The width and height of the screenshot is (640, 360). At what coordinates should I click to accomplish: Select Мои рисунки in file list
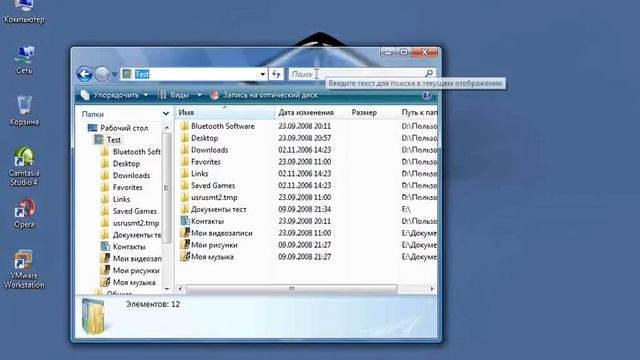click(209, 245)
